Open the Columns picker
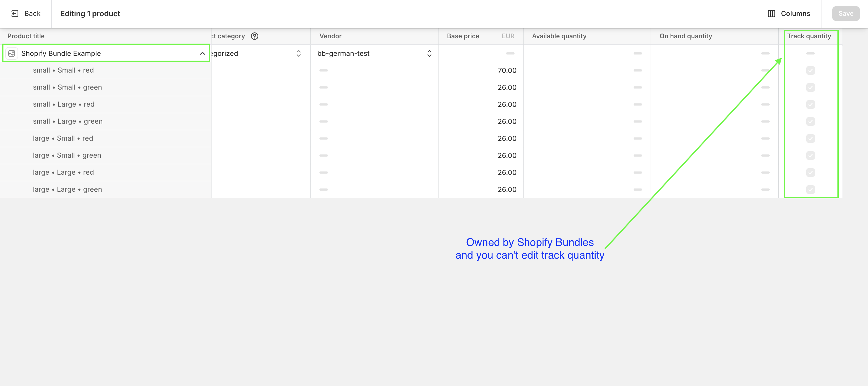868x386 pixels. pos(789,14)
